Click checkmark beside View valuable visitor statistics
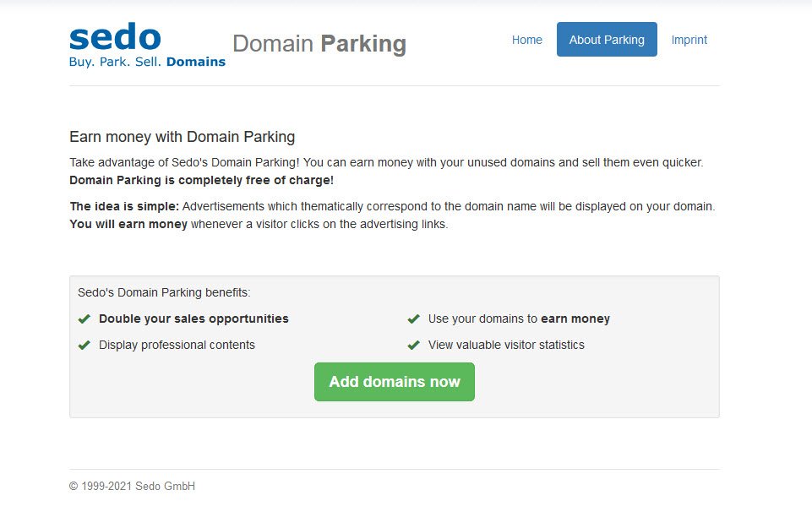 (x=413, y=346)
